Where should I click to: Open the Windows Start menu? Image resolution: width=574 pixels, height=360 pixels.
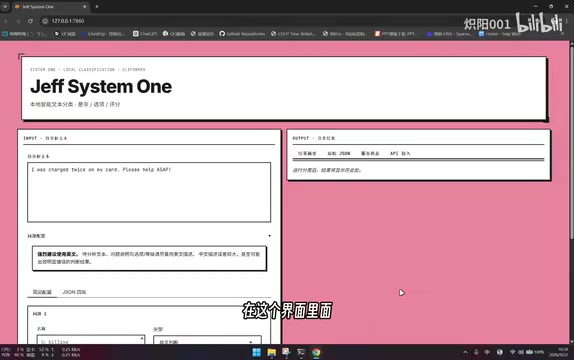[257, 352]
